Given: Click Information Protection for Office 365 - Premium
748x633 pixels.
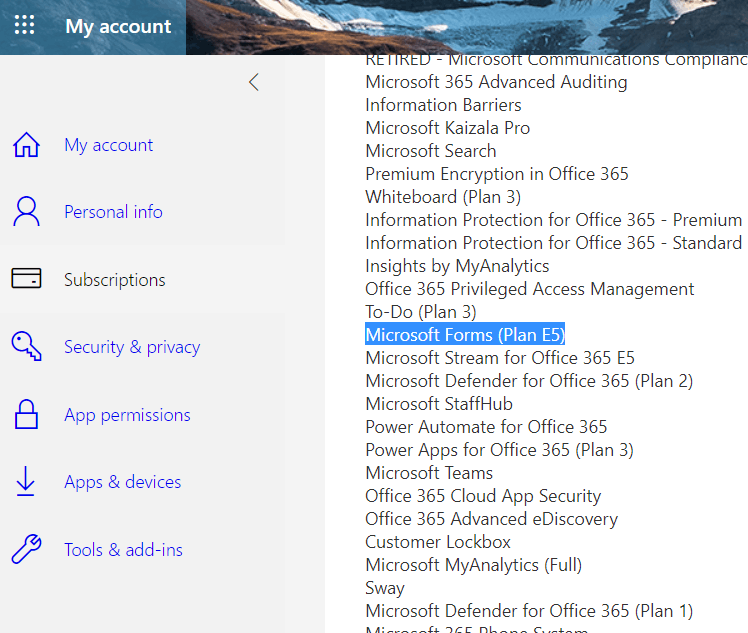Looking at the screenshot, I should pos(553,220).
